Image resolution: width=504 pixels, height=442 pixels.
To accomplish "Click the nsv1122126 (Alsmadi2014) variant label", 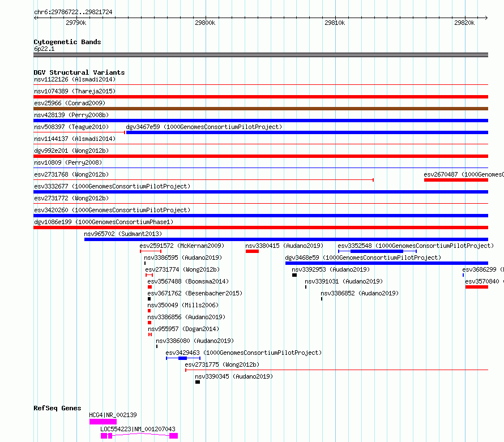I will click(75, 79).
